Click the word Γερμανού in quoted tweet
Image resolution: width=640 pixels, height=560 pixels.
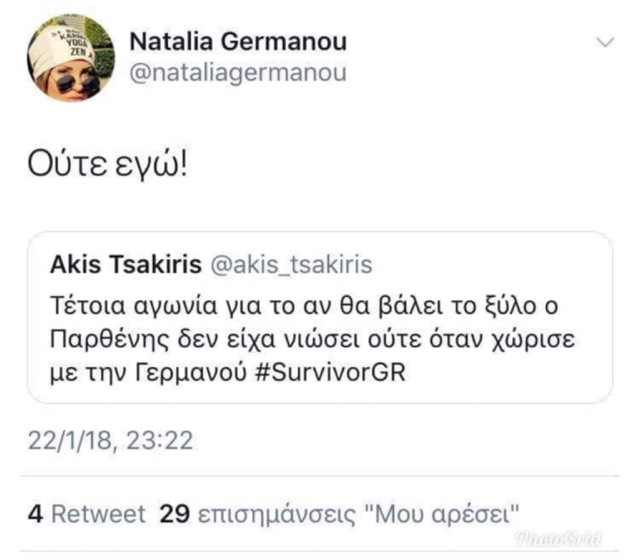(x=191, y=373)
